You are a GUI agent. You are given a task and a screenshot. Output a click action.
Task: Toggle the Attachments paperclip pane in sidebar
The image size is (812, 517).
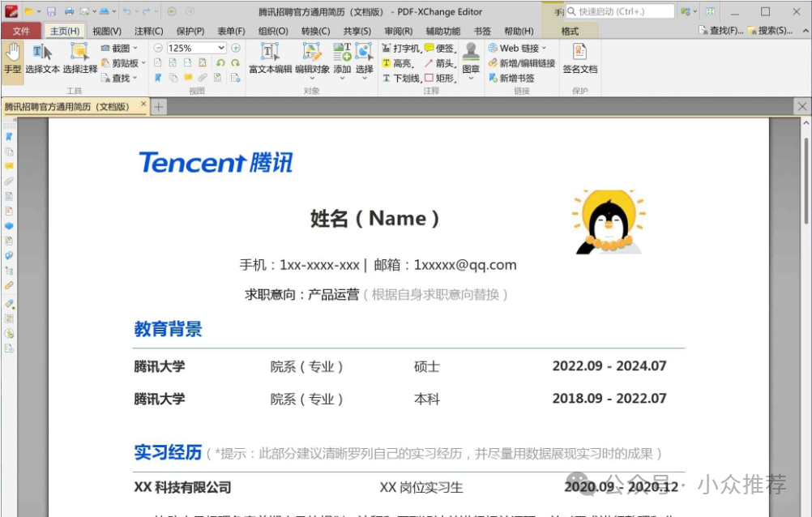coord(9,181)
